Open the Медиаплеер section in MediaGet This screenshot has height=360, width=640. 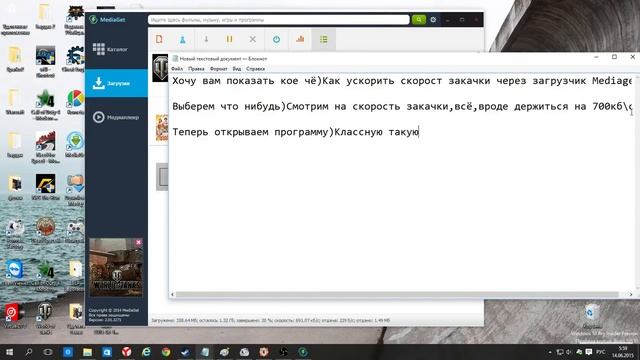click(x=116, y=117)
